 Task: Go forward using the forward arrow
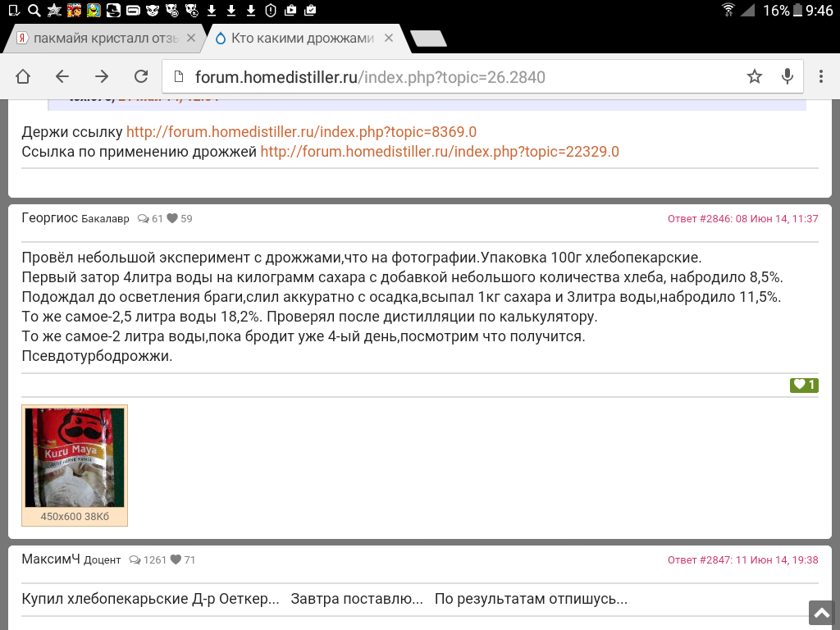102,76
